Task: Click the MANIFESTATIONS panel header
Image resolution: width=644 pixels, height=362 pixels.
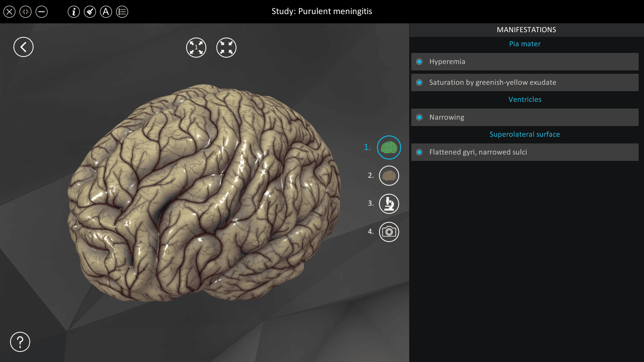Action: pyautogui.click(x=526, y=30)
